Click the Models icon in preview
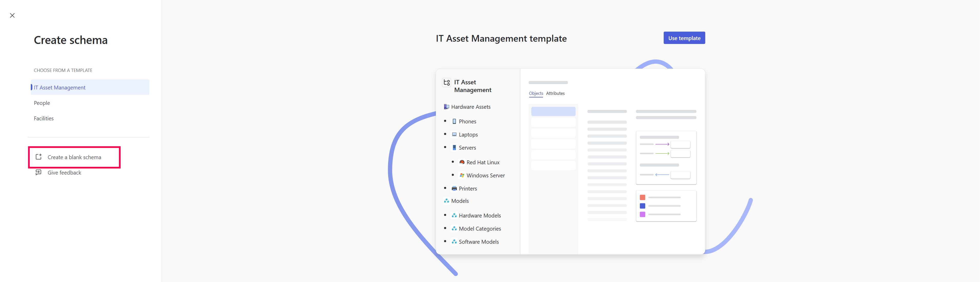The height and width of the screenshot is (282, 980). point(446,201)
